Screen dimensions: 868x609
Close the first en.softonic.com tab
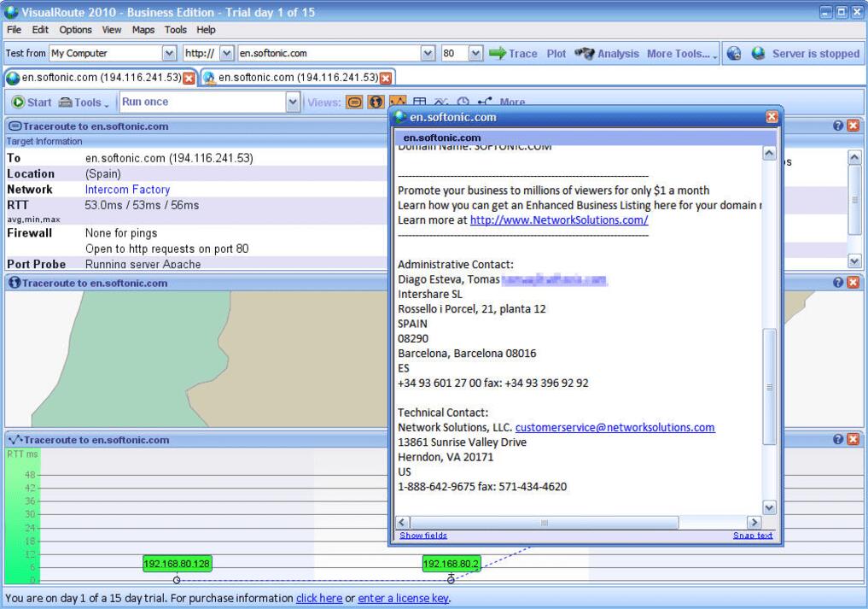coord(189,78)
